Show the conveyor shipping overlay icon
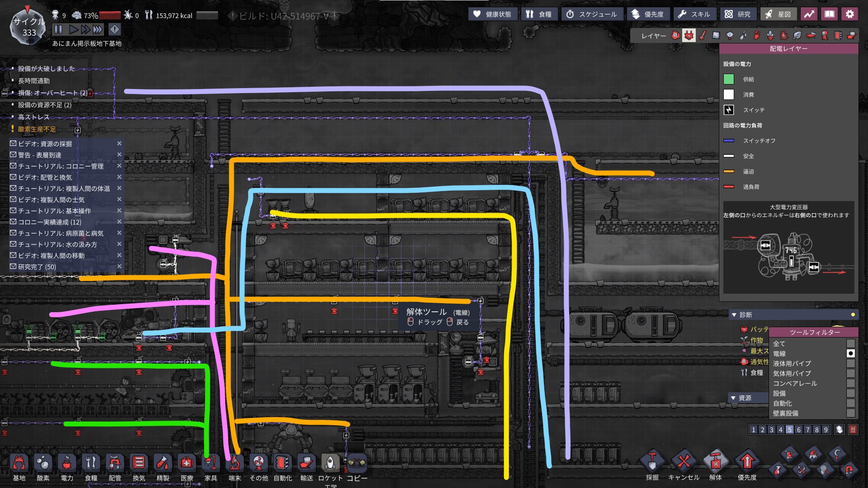Image resolution: width=868 pixels, height=488 pixels. [x=852, y=35]
